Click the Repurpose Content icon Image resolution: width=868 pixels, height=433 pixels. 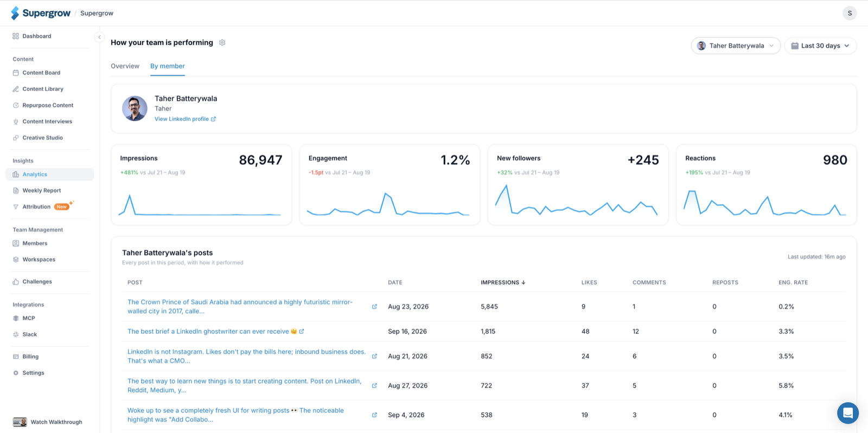[x=16, y=105]
